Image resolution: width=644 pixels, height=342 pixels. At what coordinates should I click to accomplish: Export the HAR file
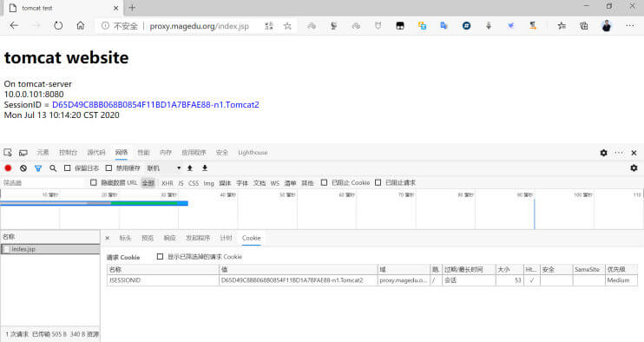[205, 168]
